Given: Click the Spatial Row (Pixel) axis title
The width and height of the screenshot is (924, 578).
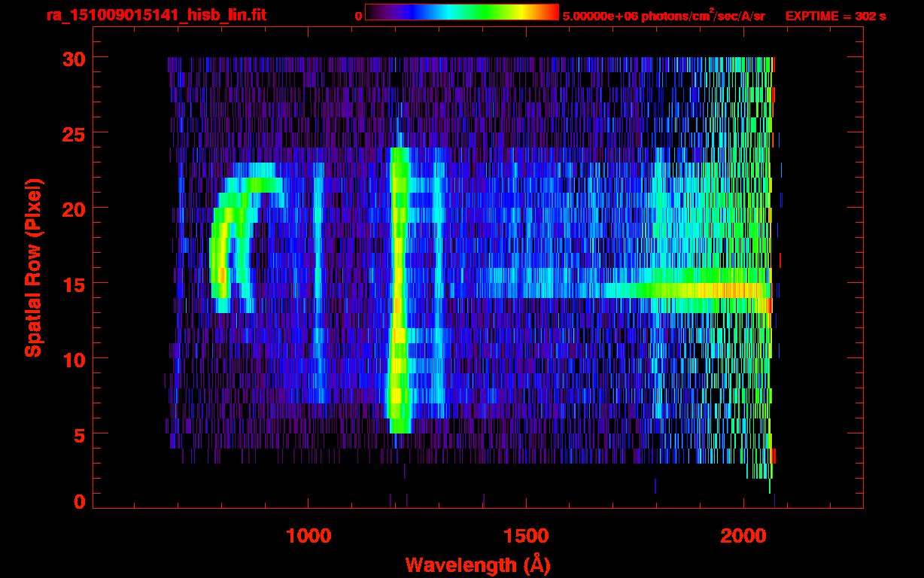Looking at the screenshot, I should point(34,267).
